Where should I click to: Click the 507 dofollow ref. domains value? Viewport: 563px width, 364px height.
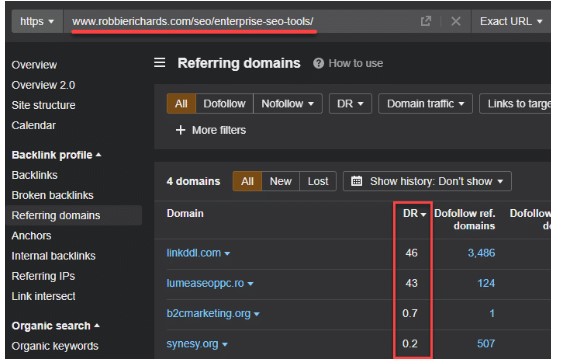tap(486, 344)
